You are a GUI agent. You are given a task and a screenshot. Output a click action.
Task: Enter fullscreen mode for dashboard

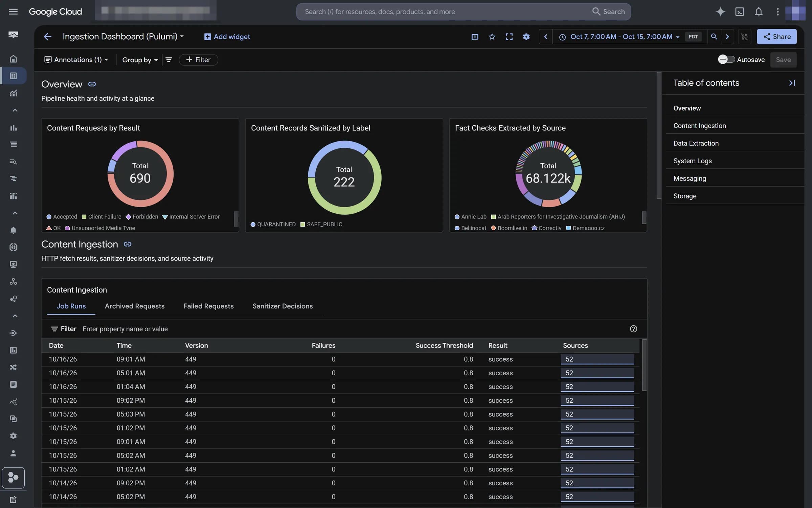509,37
